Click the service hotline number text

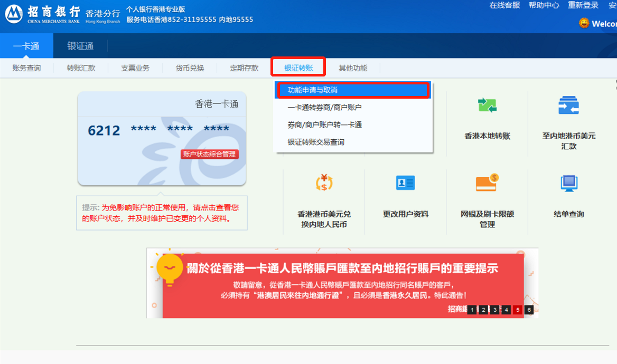coord(190,20)
